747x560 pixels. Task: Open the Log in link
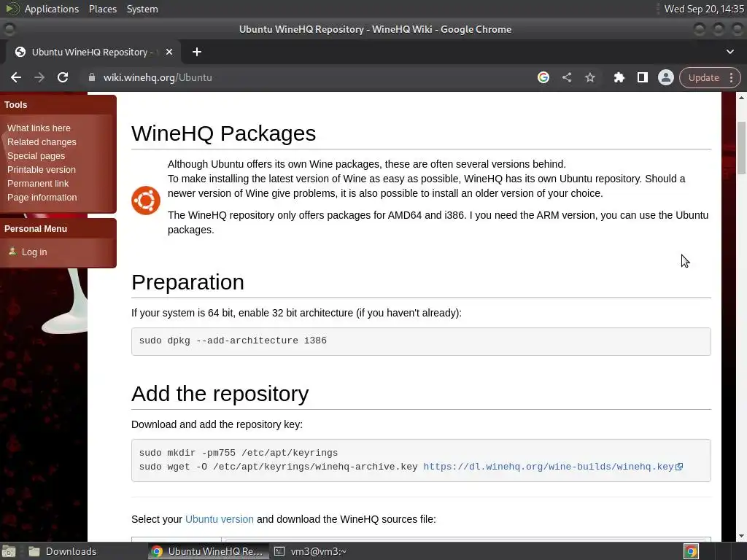34,252
